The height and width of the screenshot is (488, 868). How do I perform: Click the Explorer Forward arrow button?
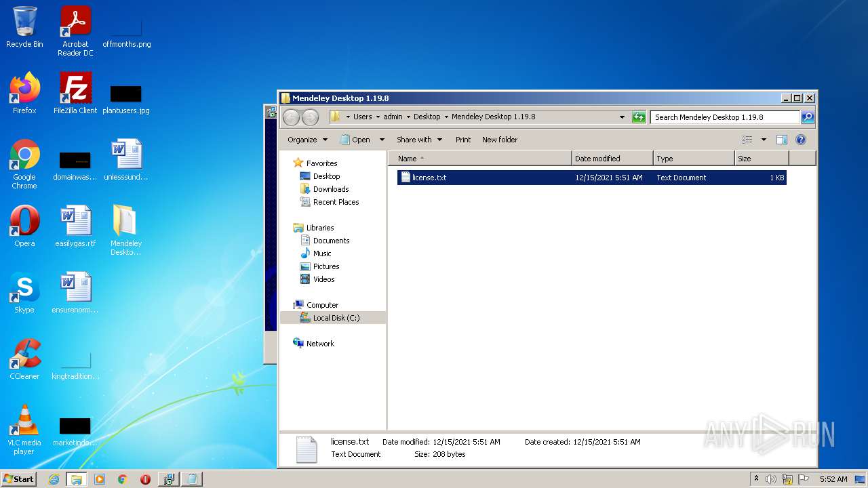(310, 117)
